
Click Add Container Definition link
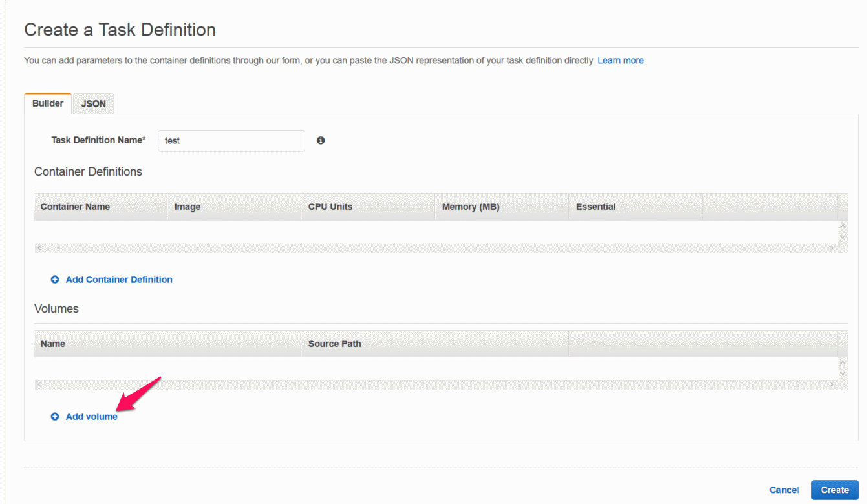[x=119, y=280]
